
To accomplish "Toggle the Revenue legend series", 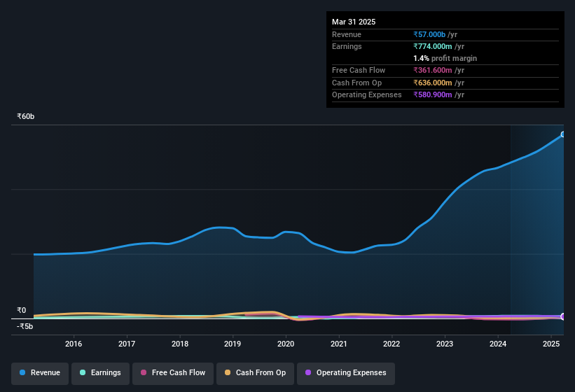I will coord(40,373).
